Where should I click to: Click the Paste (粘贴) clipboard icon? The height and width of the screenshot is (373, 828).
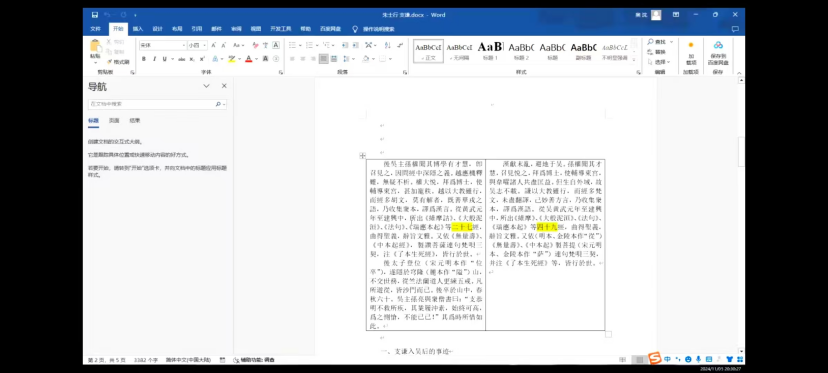95,46
